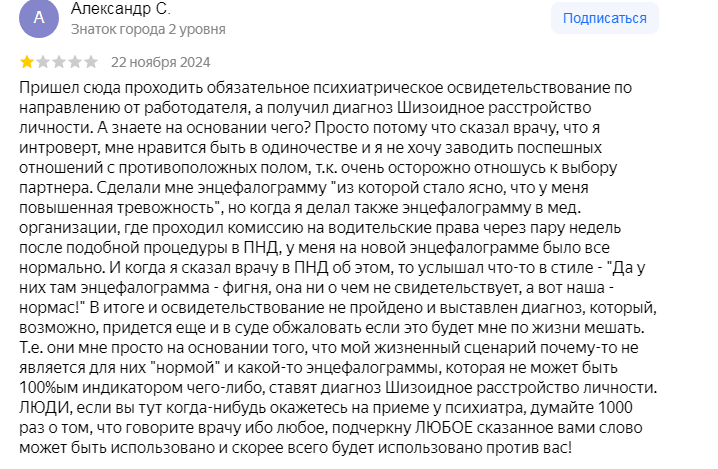
Task: Click the purple avatar with letter А
Action: pos(39,18)
